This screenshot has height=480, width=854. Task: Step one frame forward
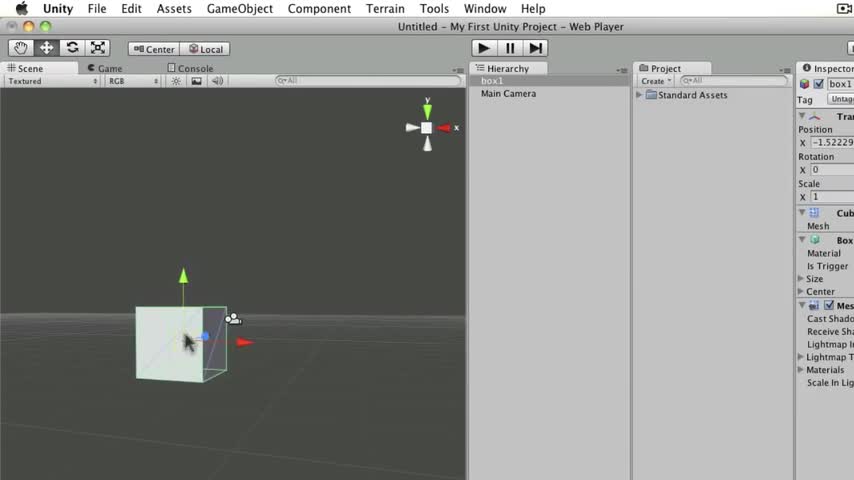[535, 48]
